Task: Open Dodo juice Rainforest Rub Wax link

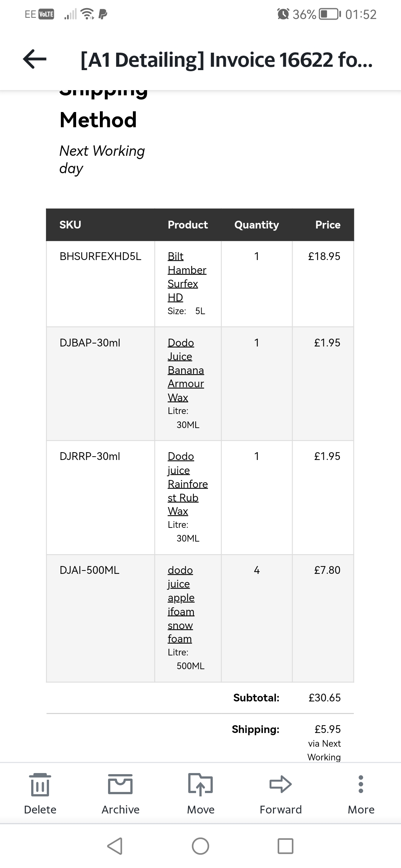Action: coord(187,484)
